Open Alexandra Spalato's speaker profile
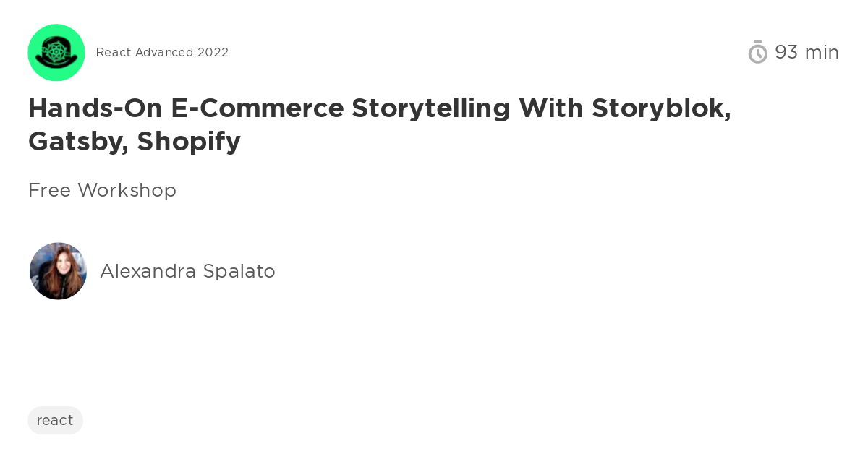The width and height of the screenshot is (868, 454). [187, 271]
